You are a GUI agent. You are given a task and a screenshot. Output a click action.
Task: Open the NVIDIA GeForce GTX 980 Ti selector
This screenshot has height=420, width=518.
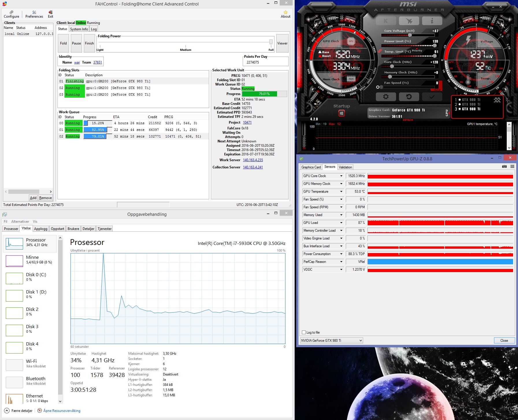click(331, 341)
